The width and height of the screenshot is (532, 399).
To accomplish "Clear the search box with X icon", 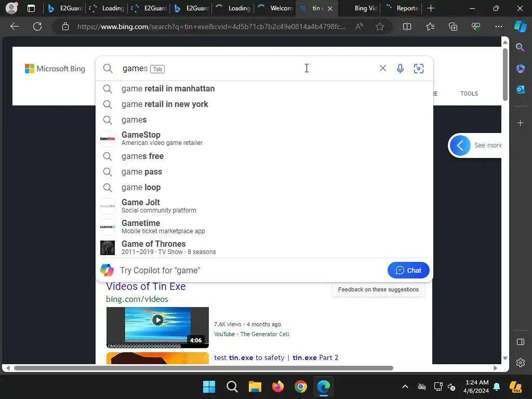I will click(383, 68).
